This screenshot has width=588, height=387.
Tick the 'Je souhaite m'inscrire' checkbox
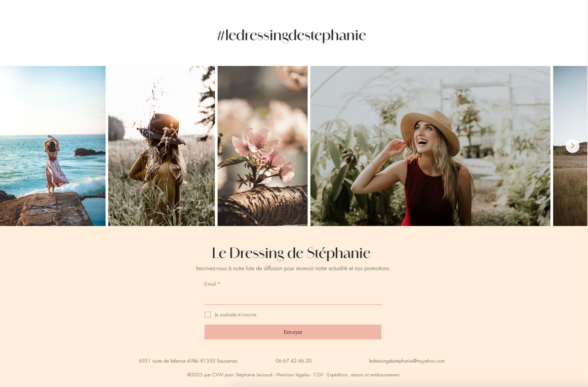(x=207, y=315)
